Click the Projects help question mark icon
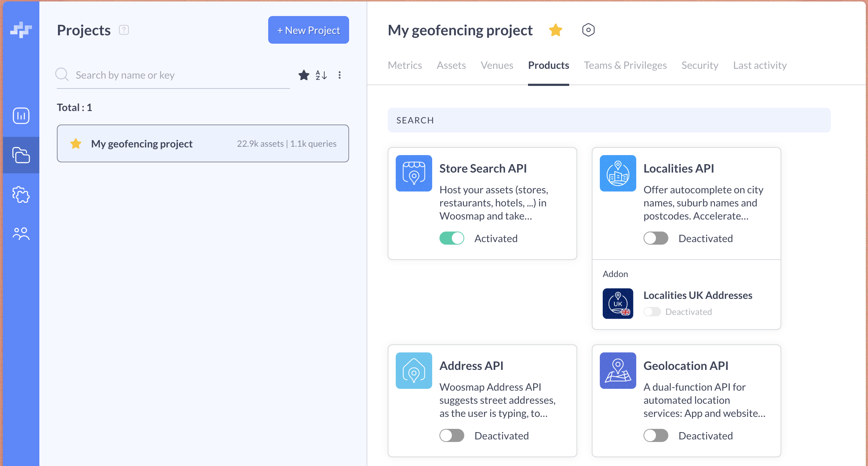868x466 pixels. tap(124, 30)
